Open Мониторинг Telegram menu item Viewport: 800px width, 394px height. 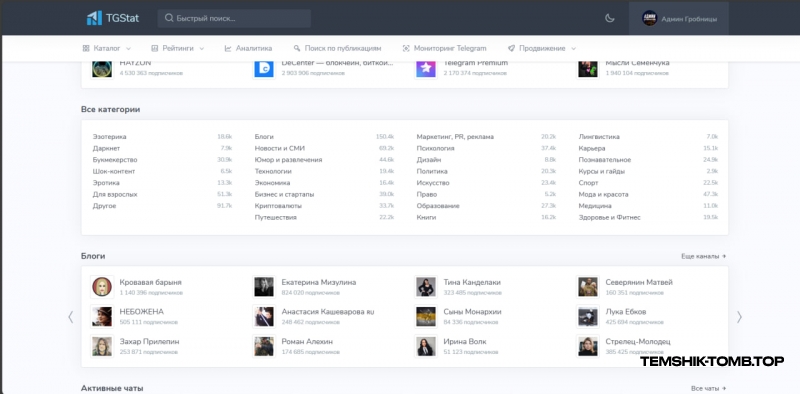[x=444, y=48]
